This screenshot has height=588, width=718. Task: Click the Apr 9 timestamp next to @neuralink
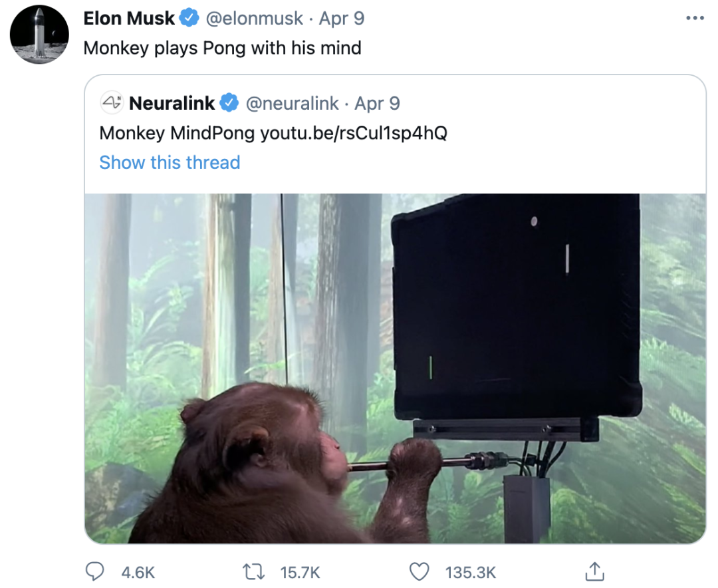pyautogui.click(x=377, y=103)
